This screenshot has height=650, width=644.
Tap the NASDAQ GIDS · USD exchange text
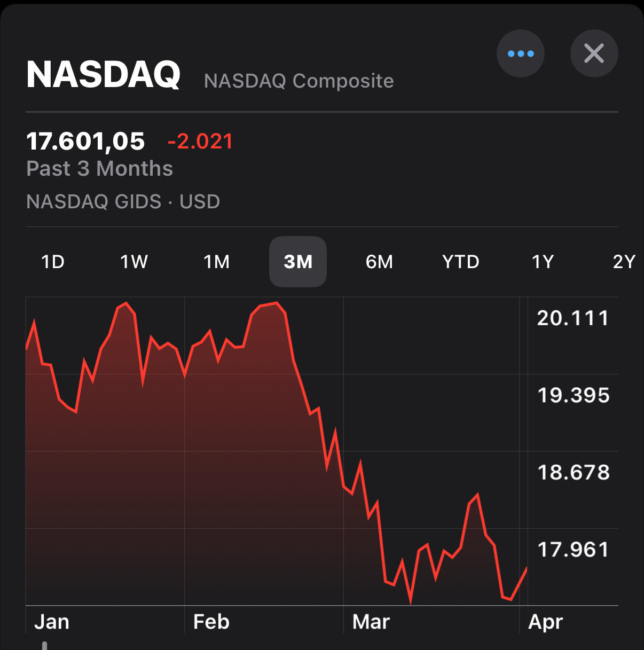[x=123, y=202]
